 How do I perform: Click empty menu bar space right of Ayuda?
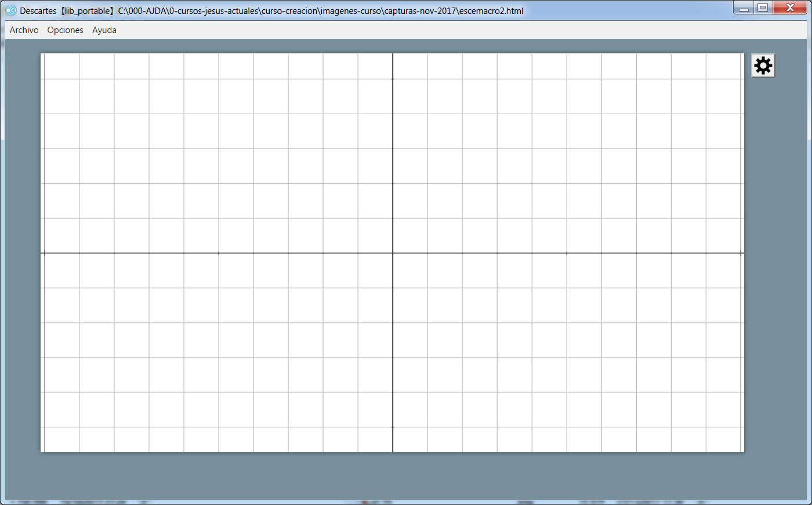406,30
